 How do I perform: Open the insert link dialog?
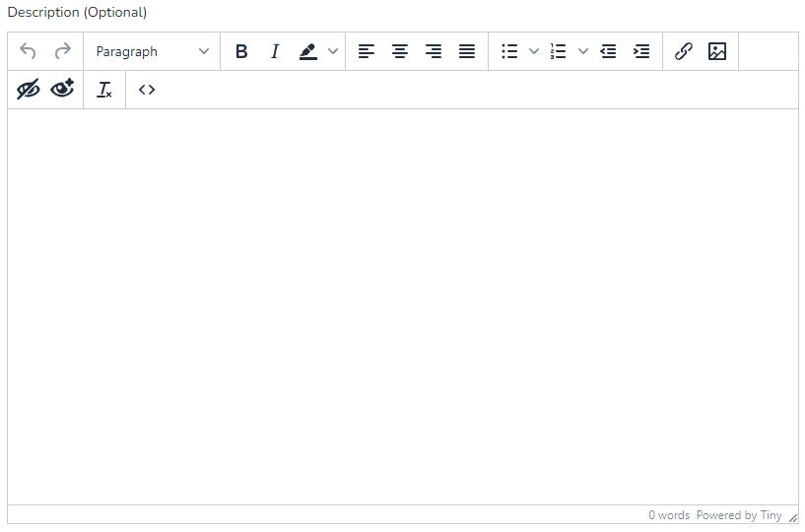[x=684, y=51]
